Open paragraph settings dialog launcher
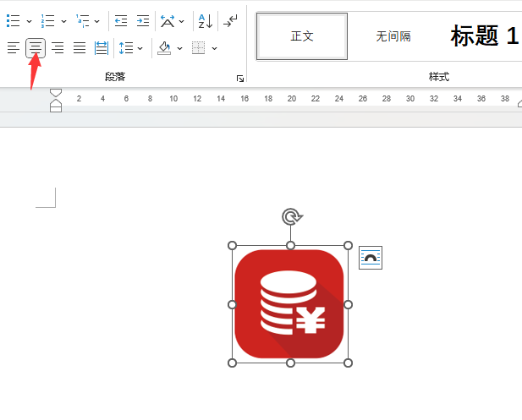 click(x=240, y=79)
